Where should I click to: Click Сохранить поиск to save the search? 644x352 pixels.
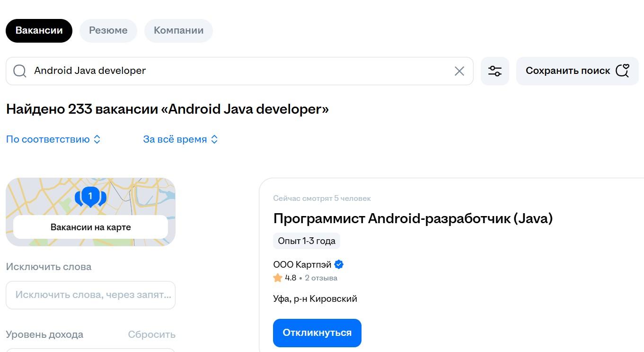[x=567, y=71]
